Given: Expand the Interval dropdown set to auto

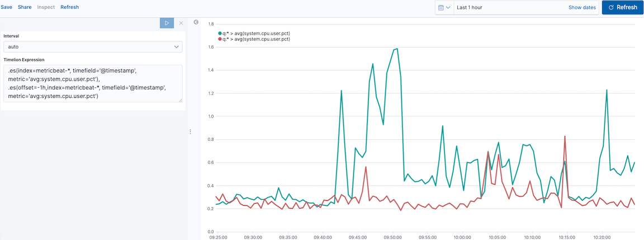Looking at the screenshot, I should coord(93,47).
